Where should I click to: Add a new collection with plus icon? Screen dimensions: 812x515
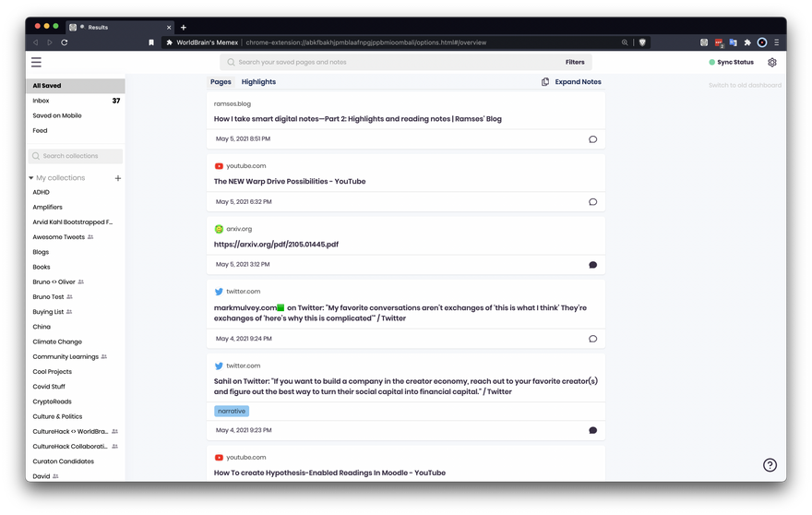(x=118, y=178)
